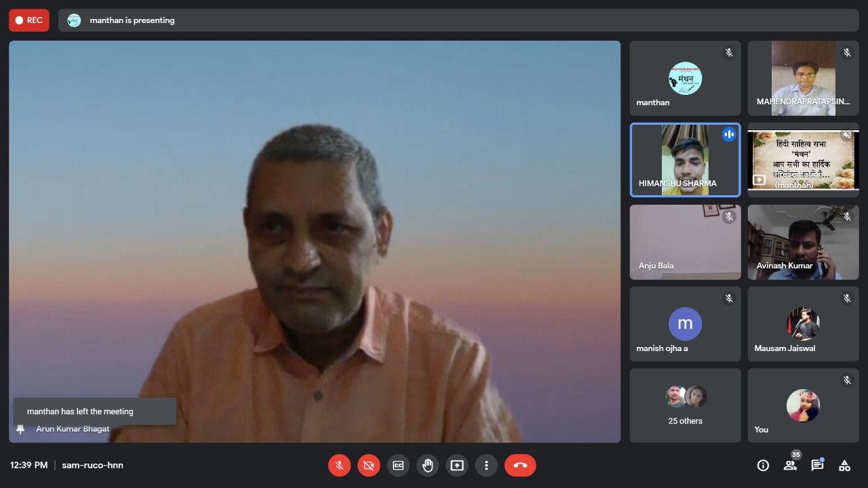Enable closed captions

(398, 466)
